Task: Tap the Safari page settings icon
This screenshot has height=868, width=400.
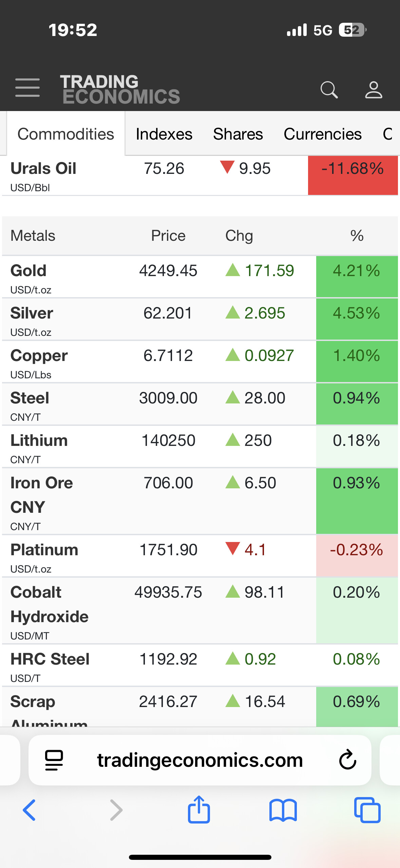Action: point(54,760)
